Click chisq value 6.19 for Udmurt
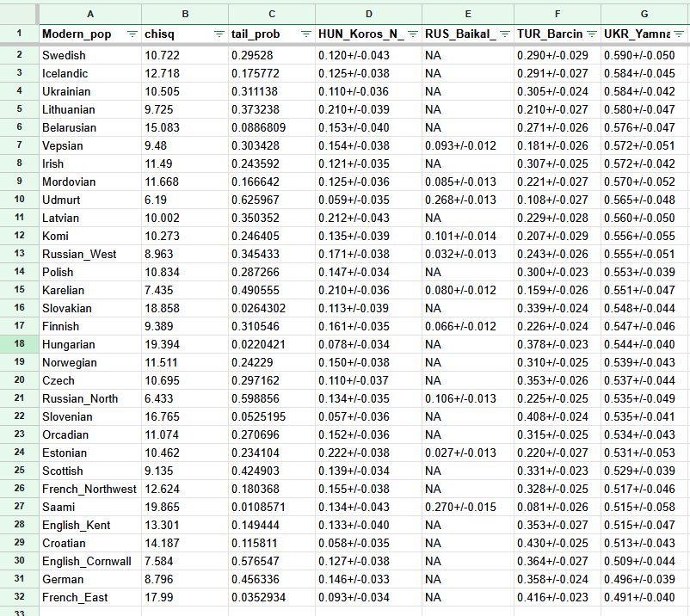Viewport: 690px width, 616px height. [x=185, y=200]
